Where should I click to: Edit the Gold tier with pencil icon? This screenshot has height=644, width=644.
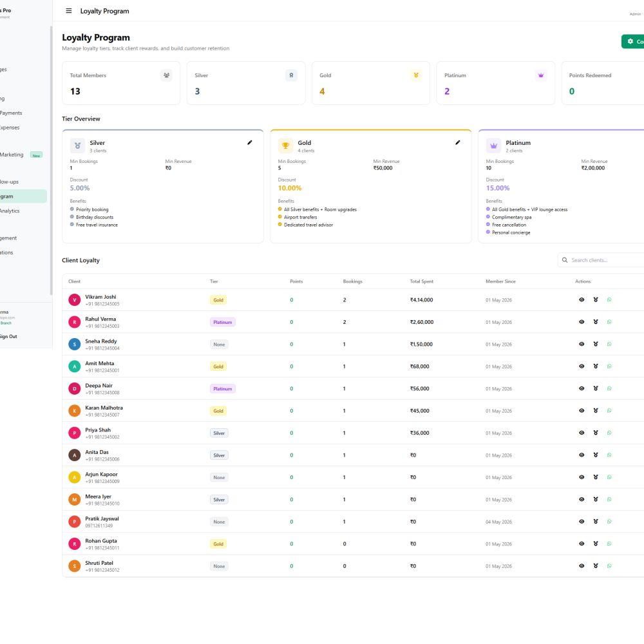457,142
